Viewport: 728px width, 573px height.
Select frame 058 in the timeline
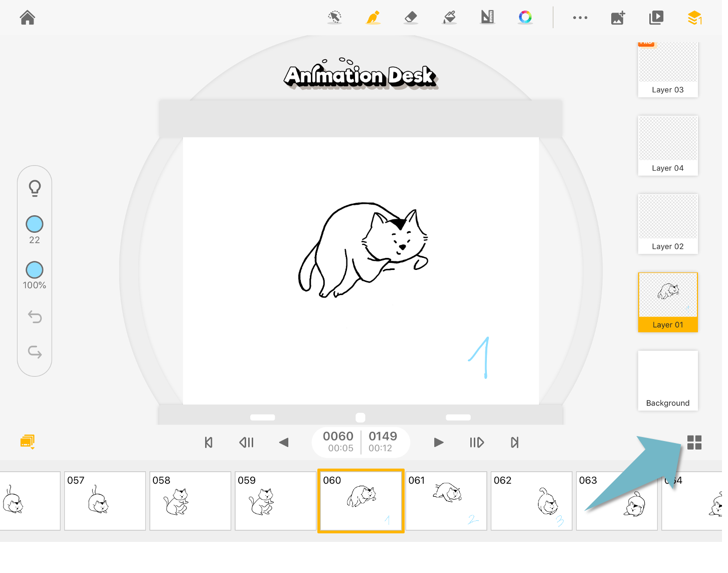coord(190,501)
